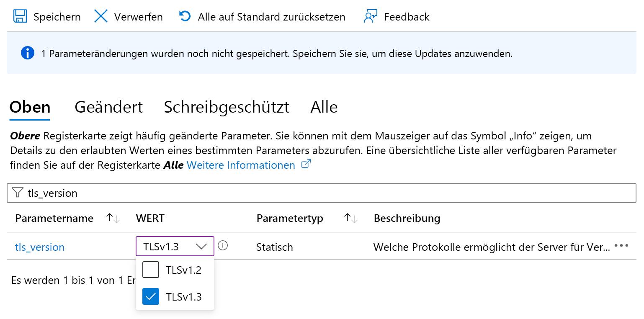Open the tls_version parameter link

pos(40,247)
